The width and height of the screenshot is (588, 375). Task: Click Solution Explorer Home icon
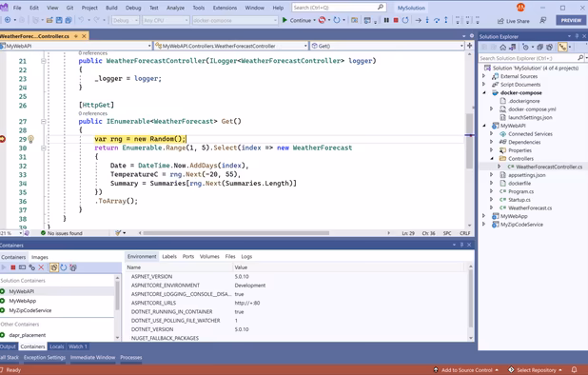[503, 47]
